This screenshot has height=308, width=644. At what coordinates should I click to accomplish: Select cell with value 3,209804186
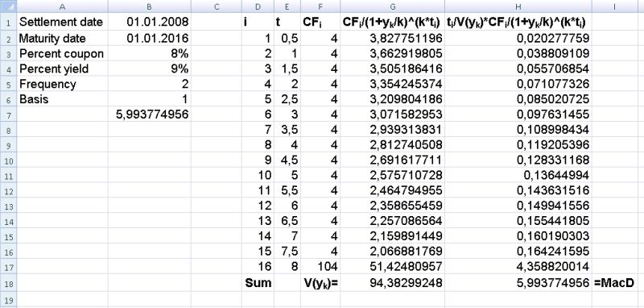(x=392, y=99)
